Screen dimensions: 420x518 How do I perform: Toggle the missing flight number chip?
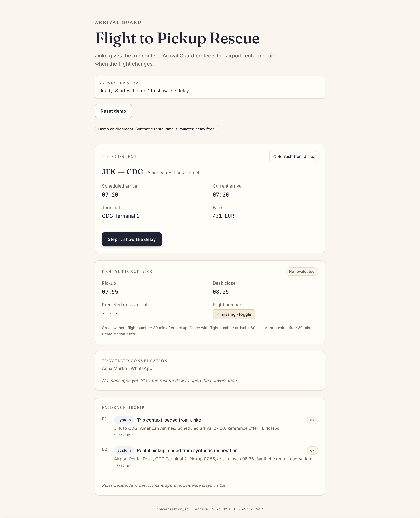click(234, 314)
